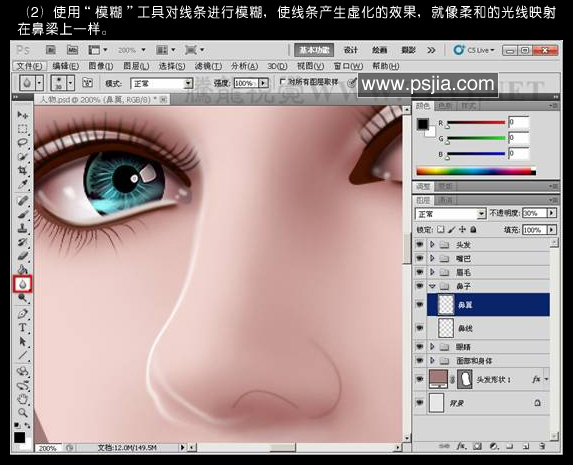Select the Healing Brush tool
The height and width of the screenshot is (465, 573).
tap(23, 200)
